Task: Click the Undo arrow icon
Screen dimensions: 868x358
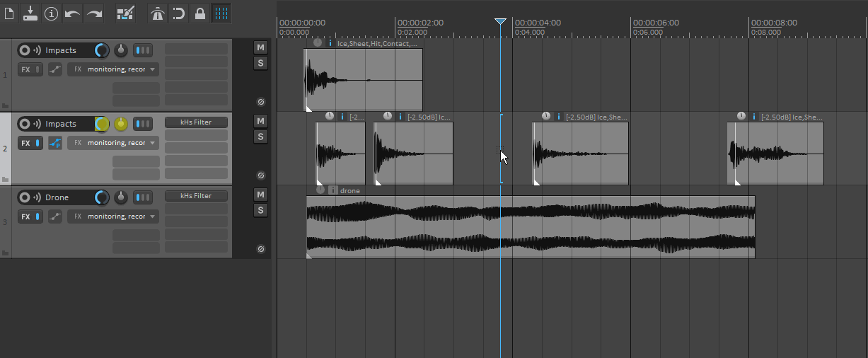Action: click(72, 13)
